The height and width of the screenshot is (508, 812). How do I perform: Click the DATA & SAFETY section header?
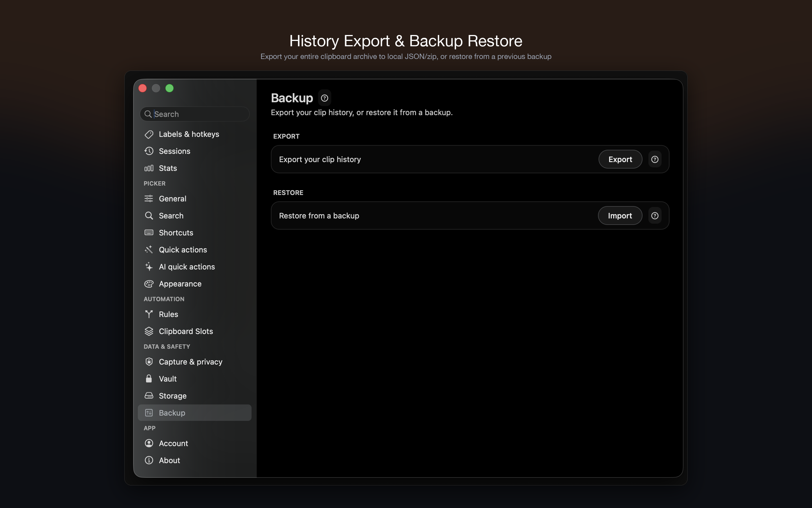(167, 346)
